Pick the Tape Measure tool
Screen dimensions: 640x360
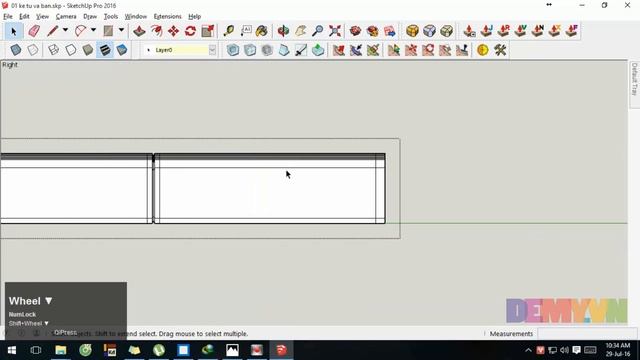click(229, 31)
